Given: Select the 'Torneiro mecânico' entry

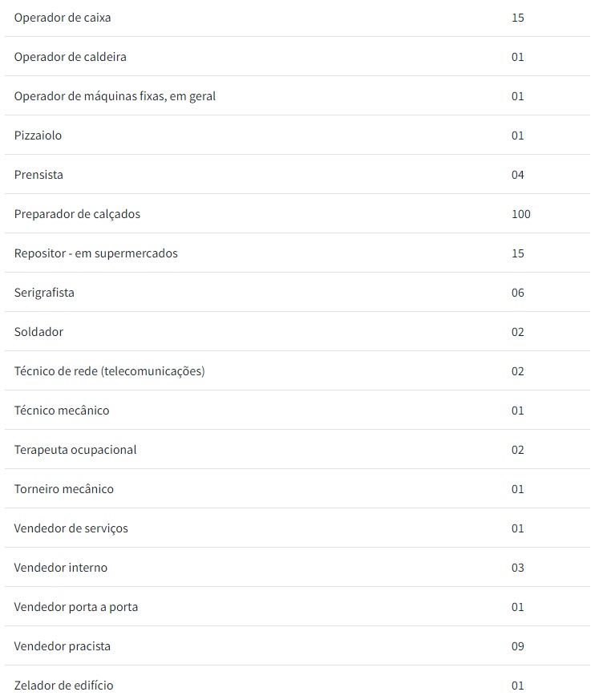Looking at the screenshot, I should click(64, 489).
